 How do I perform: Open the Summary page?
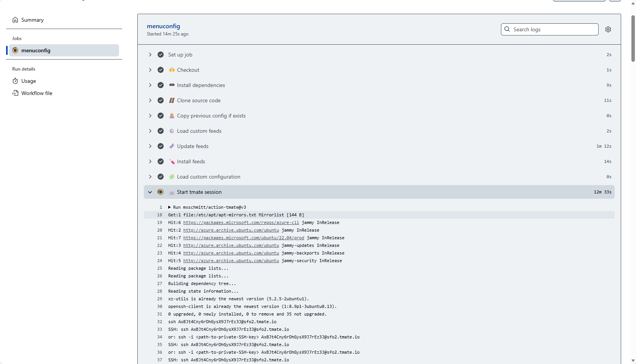tap(32, 20)
